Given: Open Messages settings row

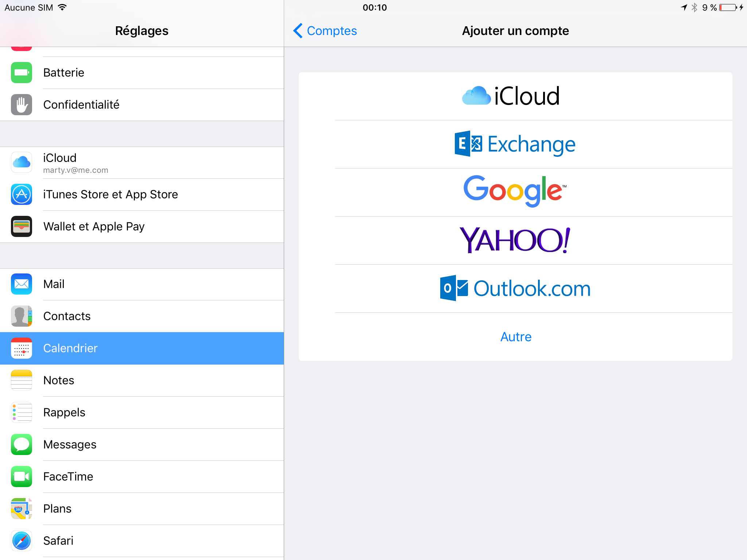Looking at the screenshot, I should [x=142, y=444].
